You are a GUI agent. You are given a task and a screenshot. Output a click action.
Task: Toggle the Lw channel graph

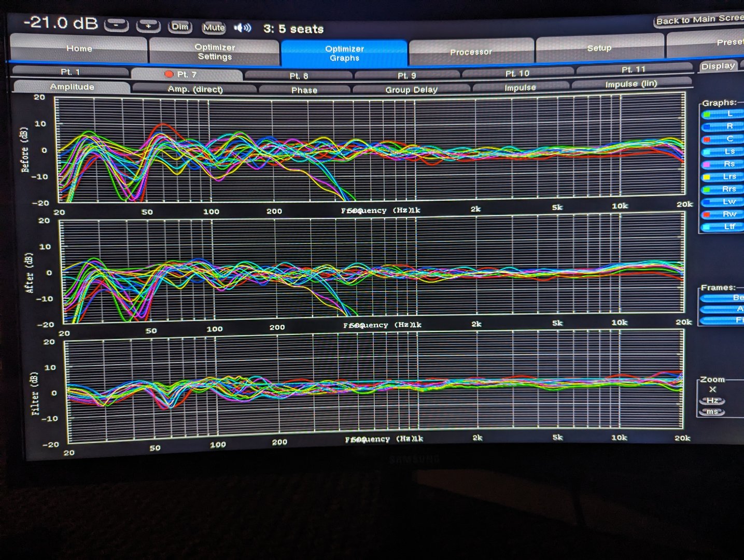tap(724, 202)
